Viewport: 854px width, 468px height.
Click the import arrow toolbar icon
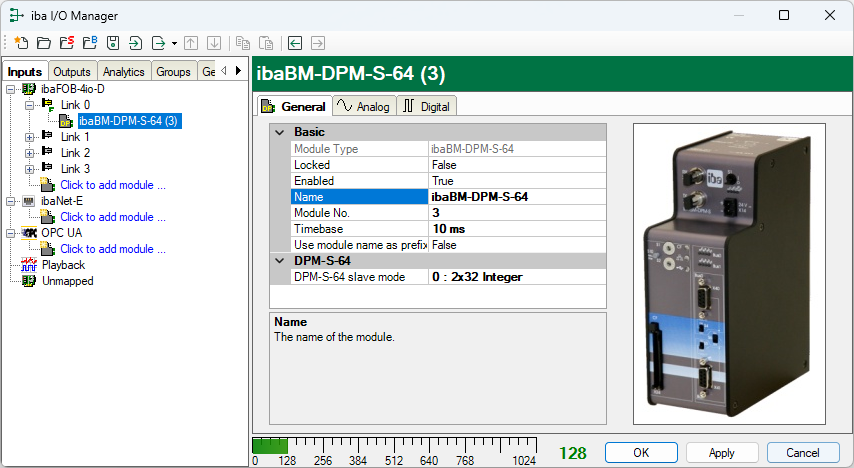[135, 43]
